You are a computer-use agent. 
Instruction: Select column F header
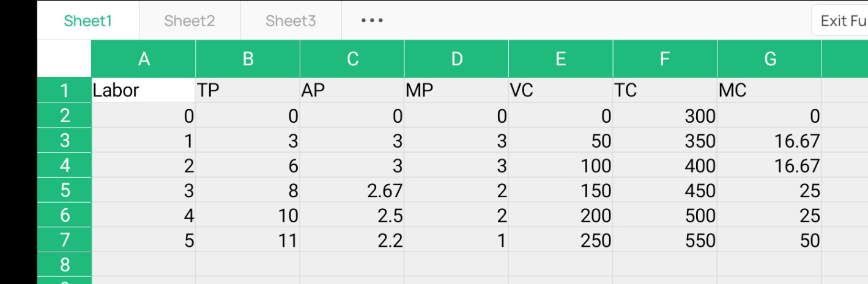(x=665, y=59)
